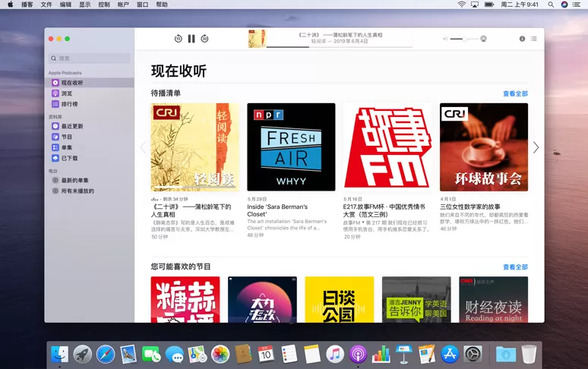Show episode info icon
The width and height of the screenshot is (588, 369).
click(522, 39)
